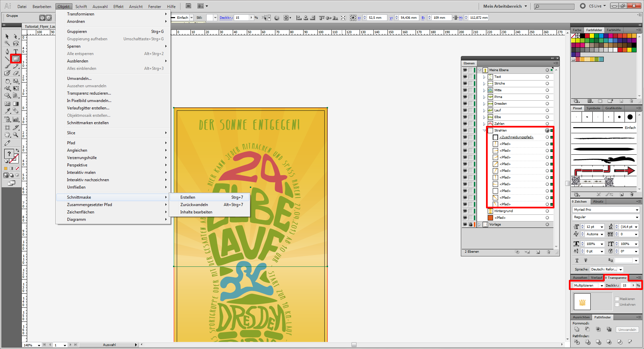Toggle visibility of the Hintergrund layer
This screenshot has height=349, width=644.
pyautogui.click(x=465, y=211)
